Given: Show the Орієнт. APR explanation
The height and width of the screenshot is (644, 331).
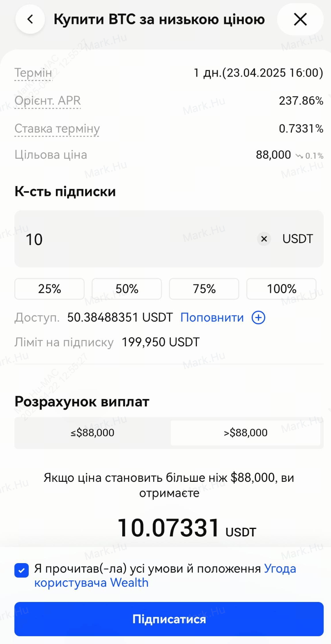Looking at the screenshot, I should click(x=48, y=101).
